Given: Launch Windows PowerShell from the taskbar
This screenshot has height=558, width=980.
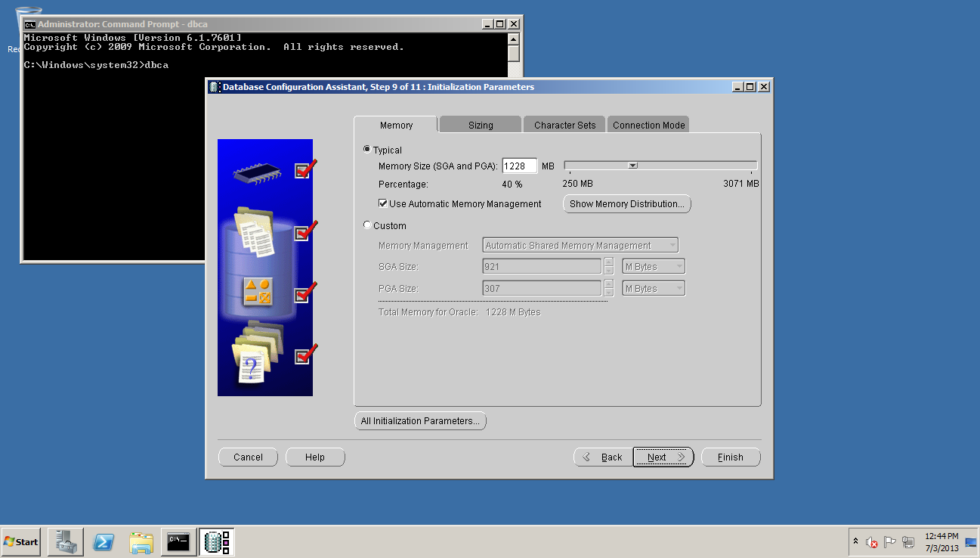Looking at the screenshot, I should pos(104,542).
